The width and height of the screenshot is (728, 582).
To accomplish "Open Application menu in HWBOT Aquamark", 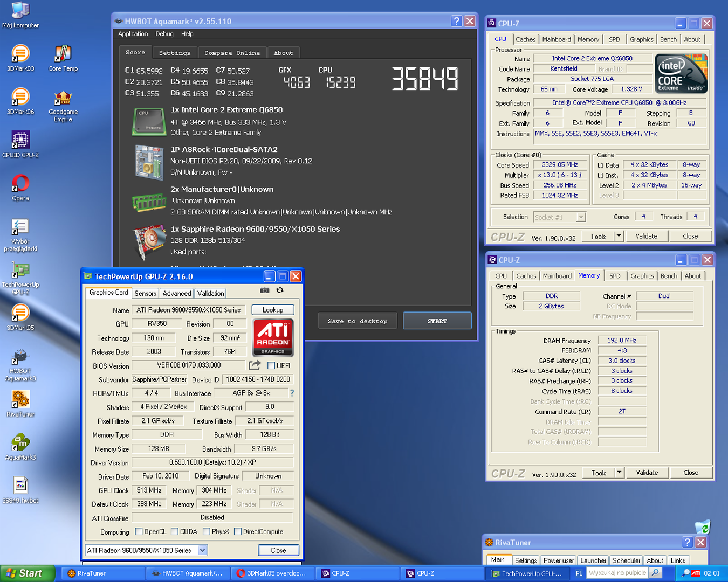I will tap(133, 34).
